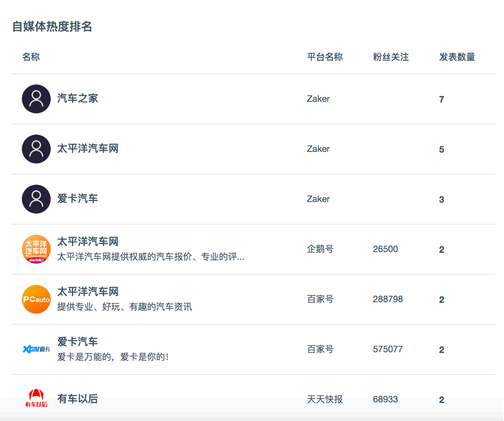Click the Xcar 爱卡 logo icon
Screen dimensions: 504x421
pos(36,349)
